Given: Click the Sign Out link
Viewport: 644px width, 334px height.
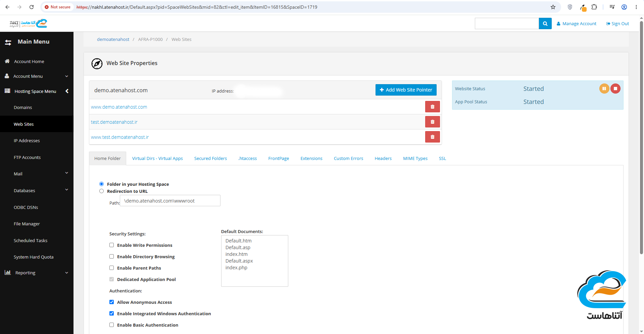Looking at the screenshot, I should pos(617,24).
